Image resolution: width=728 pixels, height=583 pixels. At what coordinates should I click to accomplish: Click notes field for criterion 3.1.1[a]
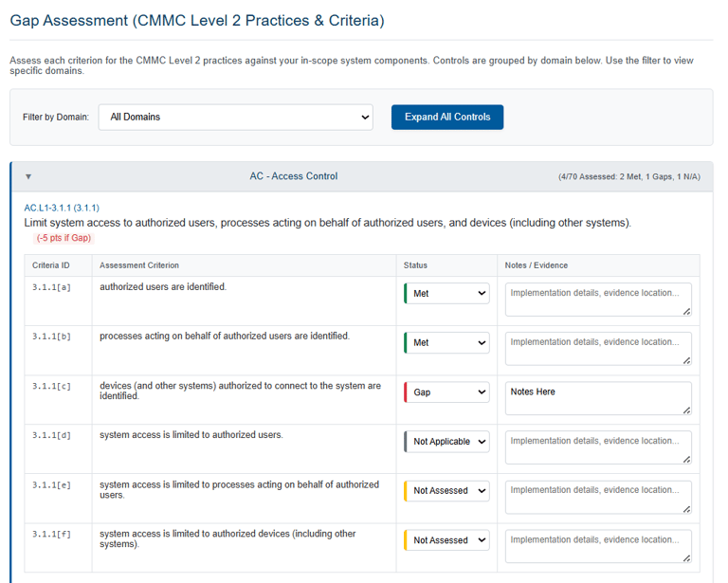[597, 299]
